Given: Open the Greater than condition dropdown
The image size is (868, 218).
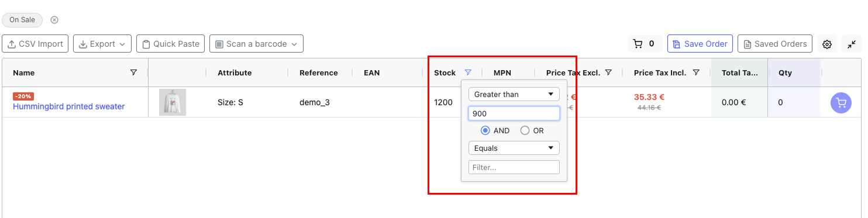Looking at the screenshot, I should (514, 94).
